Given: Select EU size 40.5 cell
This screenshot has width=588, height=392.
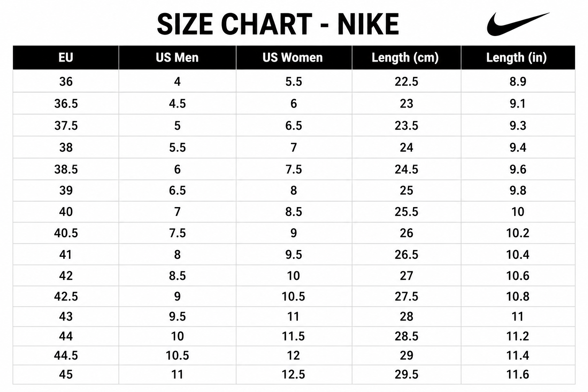Looking at the screenshot, I should (66, 233).
